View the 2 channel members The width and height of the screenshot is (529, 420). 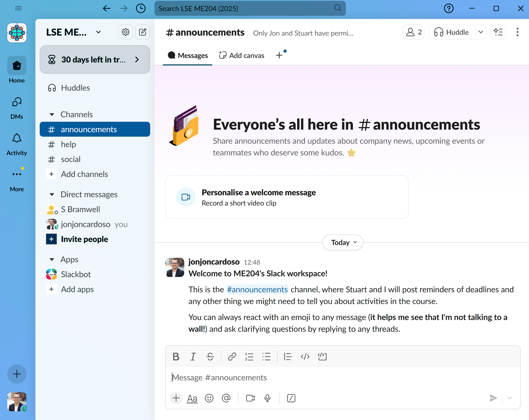coord(413,32)
